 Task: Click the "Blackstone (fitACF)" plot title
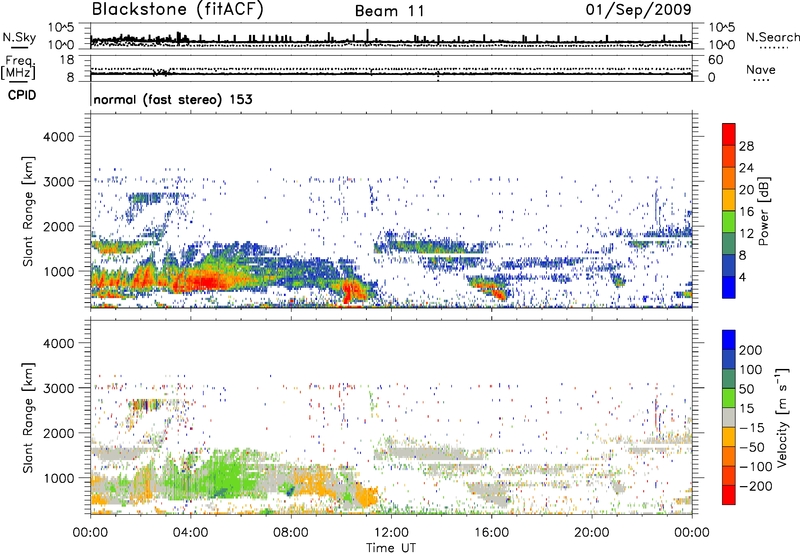tap(178, 10)
